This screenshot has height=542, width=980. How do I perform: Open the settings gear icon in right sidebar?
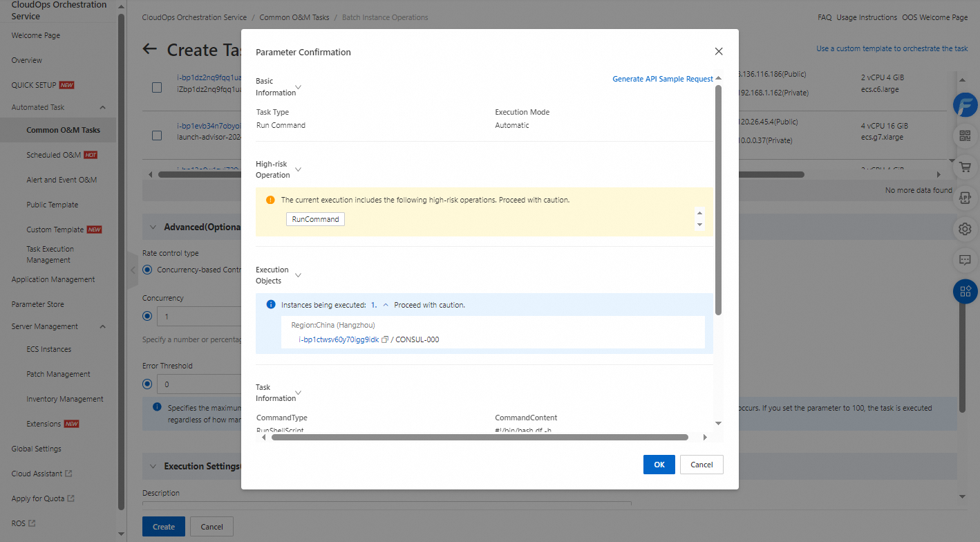965,229
